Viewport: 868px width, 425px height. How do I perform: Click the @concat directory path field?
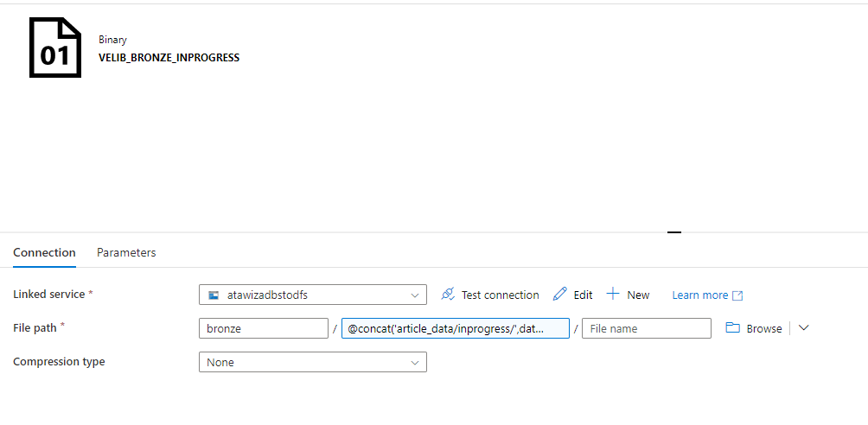pyautogui.click(x=455, y=328)
